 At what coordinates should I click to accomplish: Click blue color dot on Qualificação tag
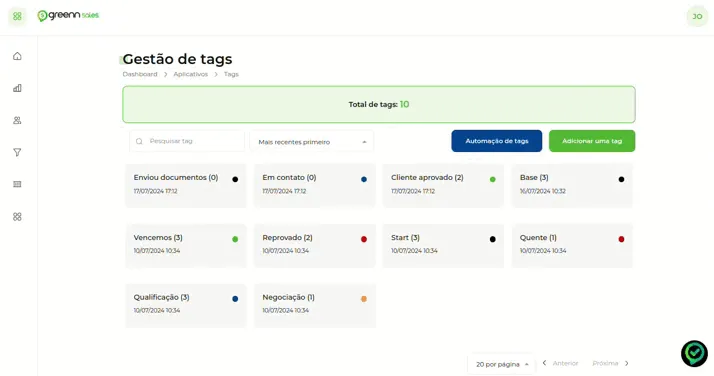(235, 299)
